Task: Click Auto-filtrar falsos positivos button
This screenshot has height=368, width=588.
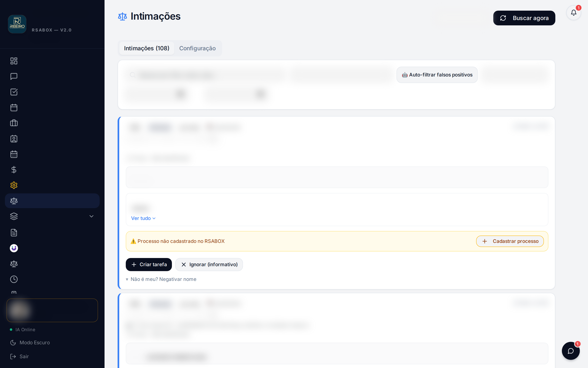Action: tap(437, 75)
